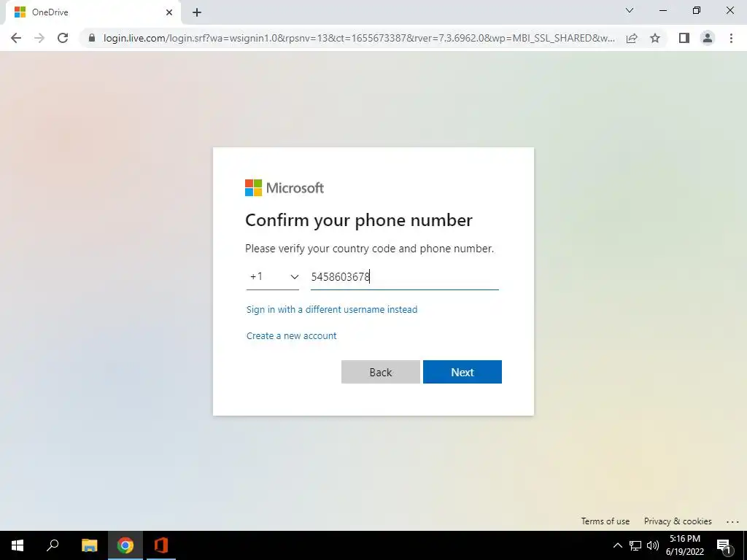This screenshot has width=747, height=560.
Task: Share this page via the share icon
Action: 632,38
